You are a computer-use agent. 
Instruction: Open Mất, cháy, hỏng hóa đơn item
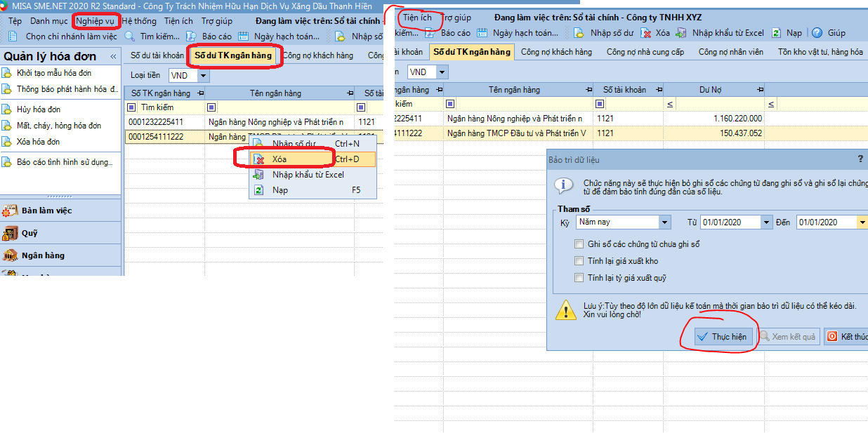pyautogui.click(x=59, y=126)
